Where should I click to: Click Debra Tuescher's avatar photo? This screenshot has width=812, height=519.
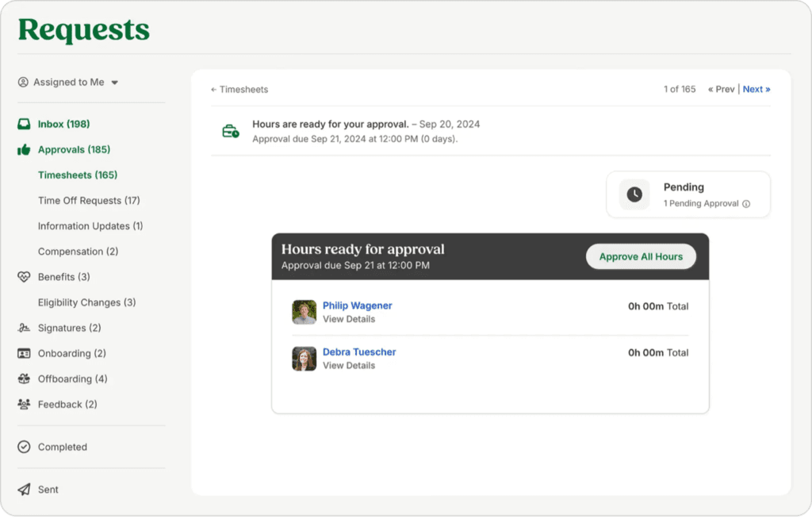pos(304,359)
